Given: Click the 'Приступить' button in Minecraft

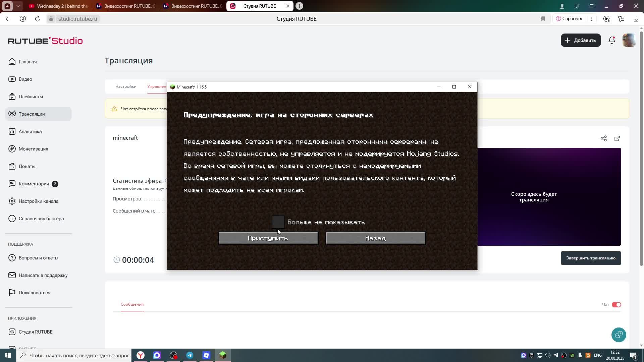Looking at the screenshot, I should click(x=268, y=238).
